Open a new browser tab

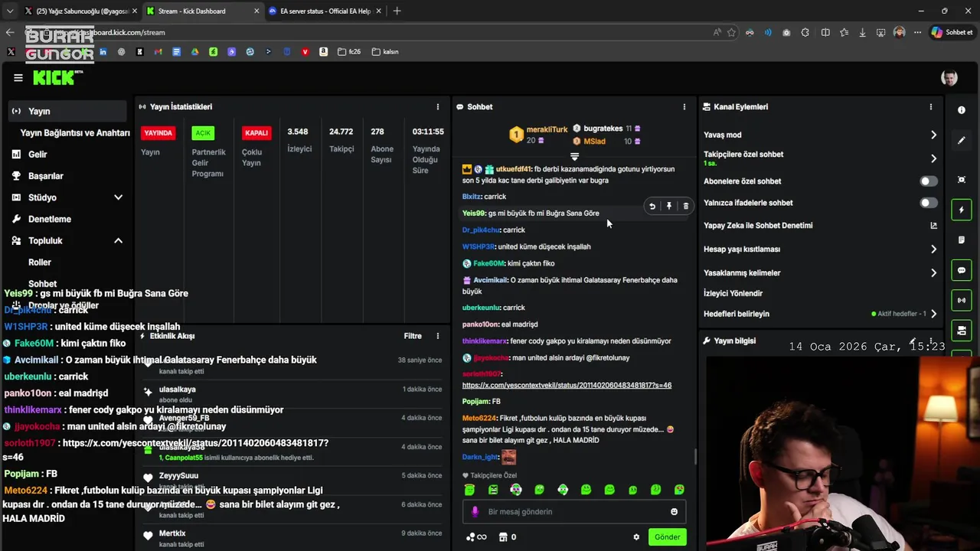pos(397,11)
